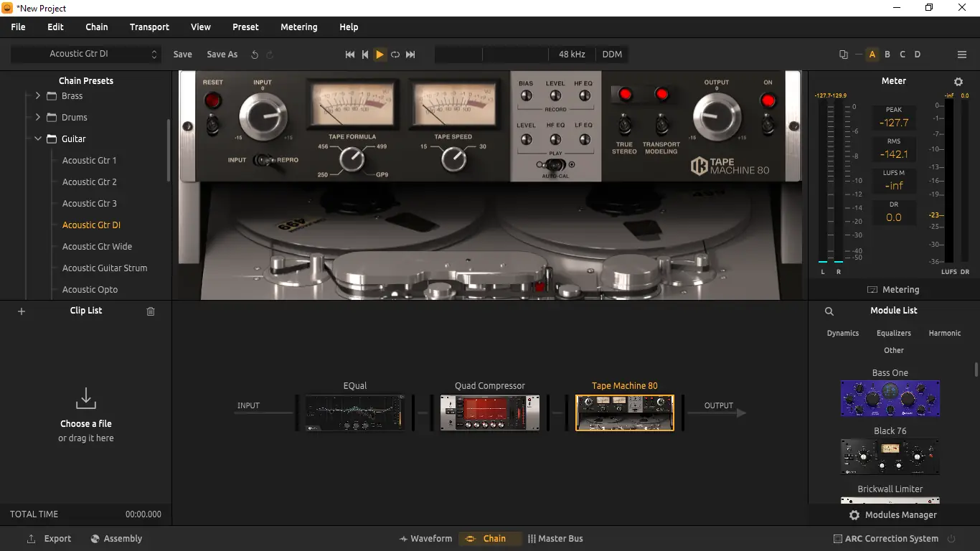This screenshot has width=980, height=551.
Task: Click the TAPE FORMULA selector knob
Action: pyautogui.click(x=352, y=159)
